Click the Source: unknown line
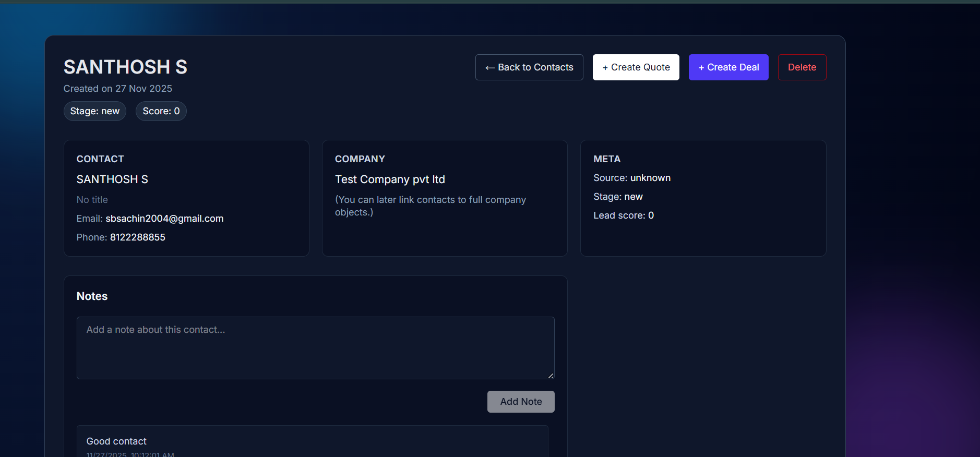This screenshot has height=457, width=980. (x=632, y=178)
